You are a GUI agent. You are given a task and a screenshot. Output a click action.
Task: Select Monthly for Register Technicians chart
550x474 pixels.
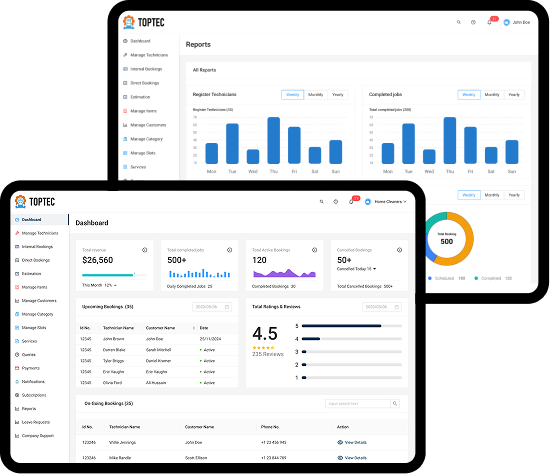315,95
